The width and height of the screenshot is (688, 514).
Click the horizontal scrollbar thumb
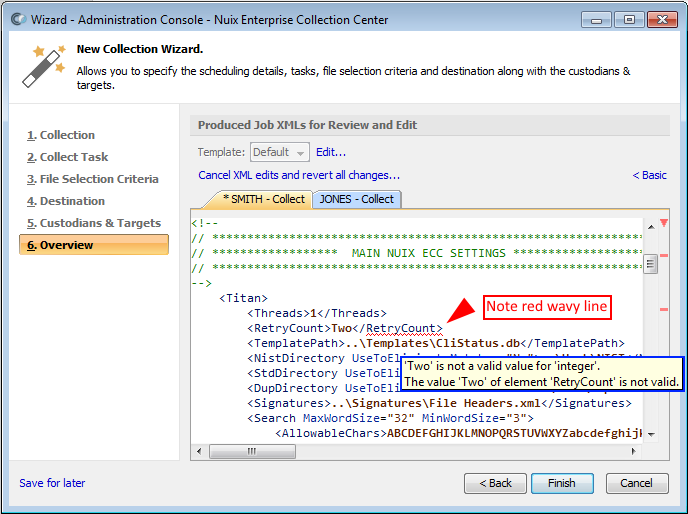coord(252,451)
